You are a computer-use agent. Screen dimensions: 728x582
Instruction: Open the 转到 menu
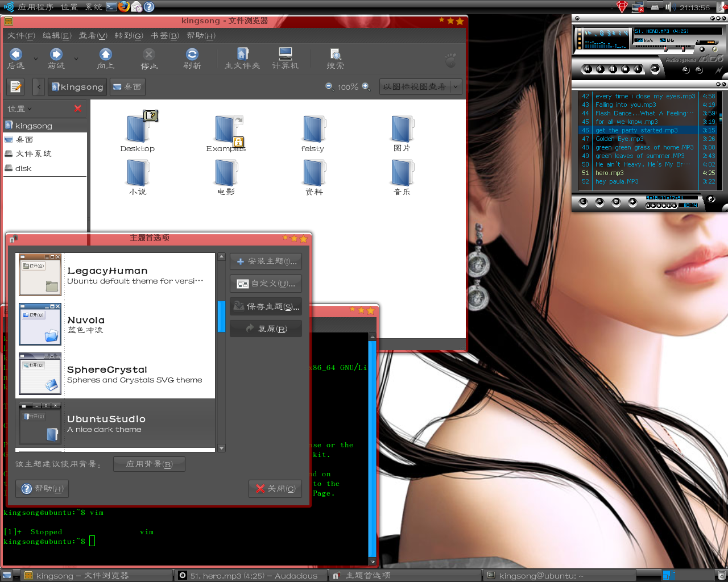coord(129,36)
